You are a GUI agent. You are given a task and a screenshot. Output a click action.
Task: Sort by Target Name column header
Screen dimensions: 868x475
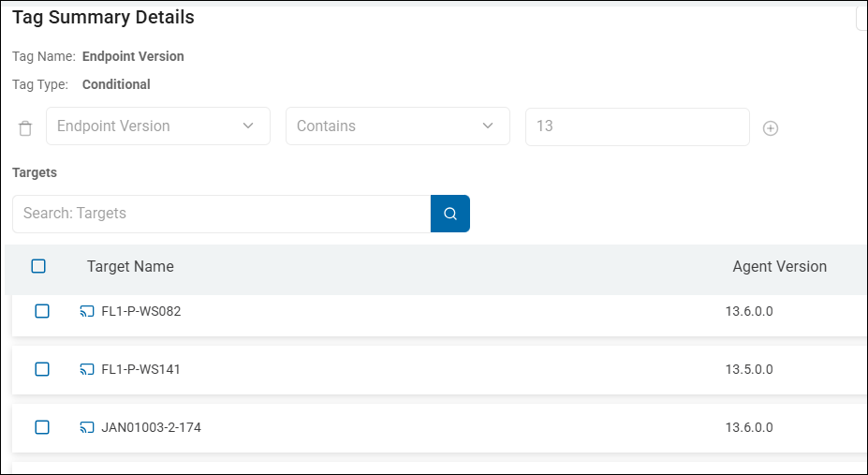130,267
